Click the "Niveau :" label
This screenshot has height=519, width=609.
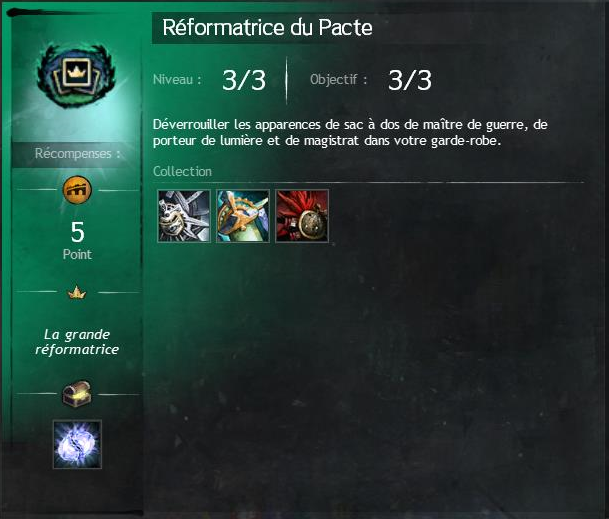pos(177,80)
